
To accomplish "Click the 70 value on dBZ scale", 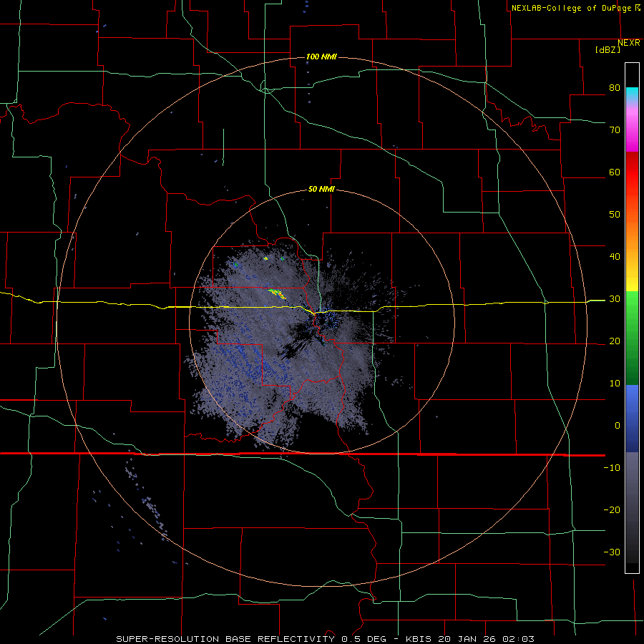I will click(x=615, y=130).
